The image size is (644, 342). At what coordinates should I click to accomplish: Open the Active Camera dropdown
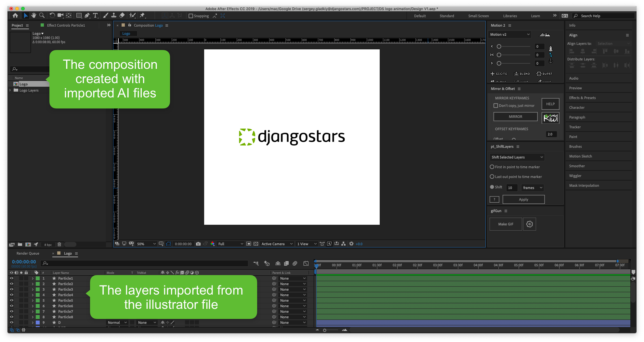[277, 244]
